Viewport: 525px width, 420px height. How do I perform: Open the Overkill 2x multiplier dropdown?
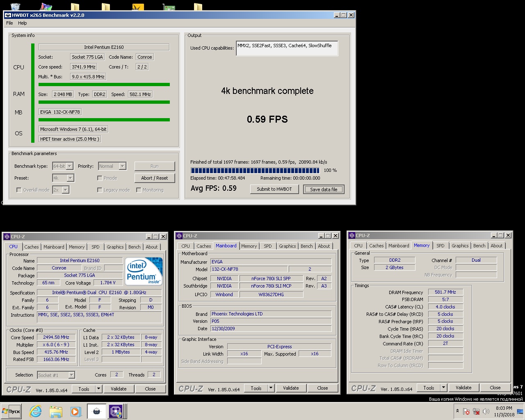tap(61, 190)
